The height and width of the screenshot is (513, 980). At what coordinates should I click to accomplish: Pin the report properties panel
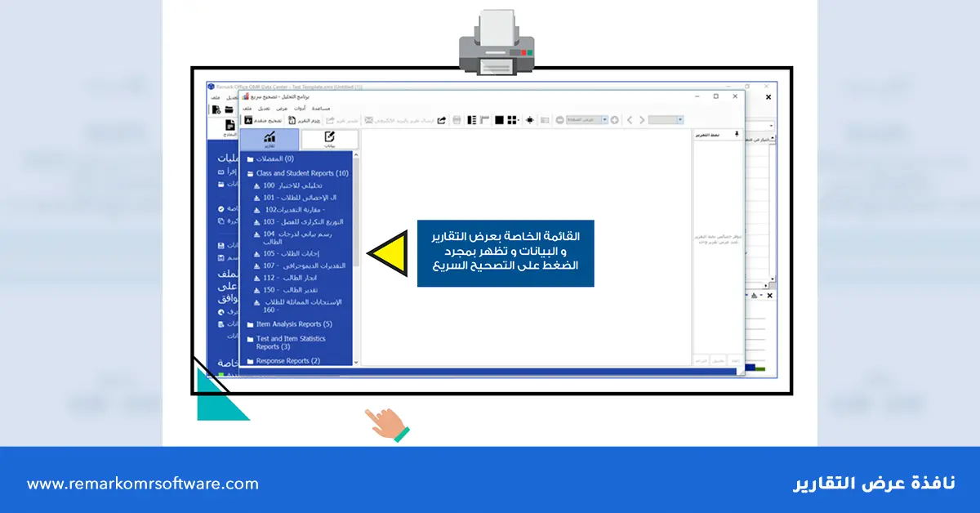tap(737, 134)
